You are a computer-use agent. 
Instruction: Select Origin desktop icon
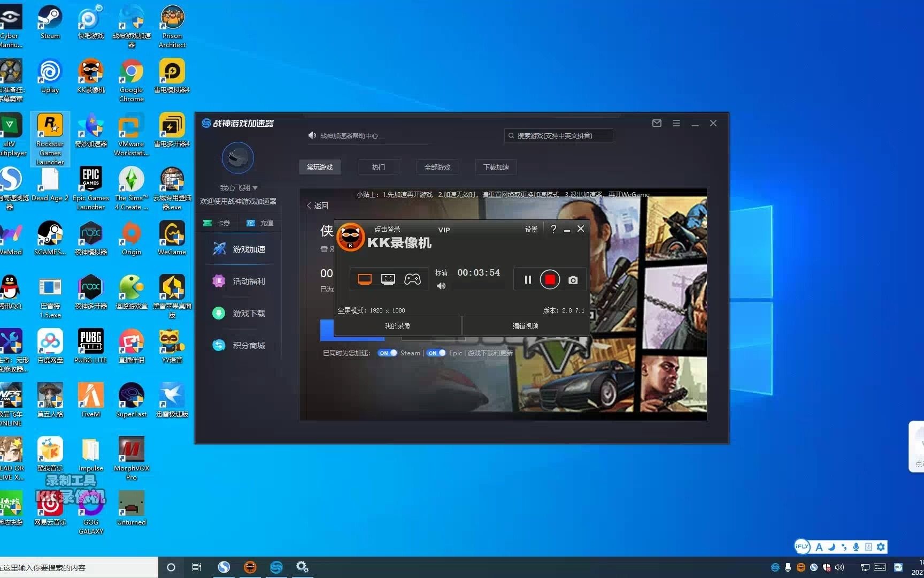pyautogui.click(x=132, y=238)
